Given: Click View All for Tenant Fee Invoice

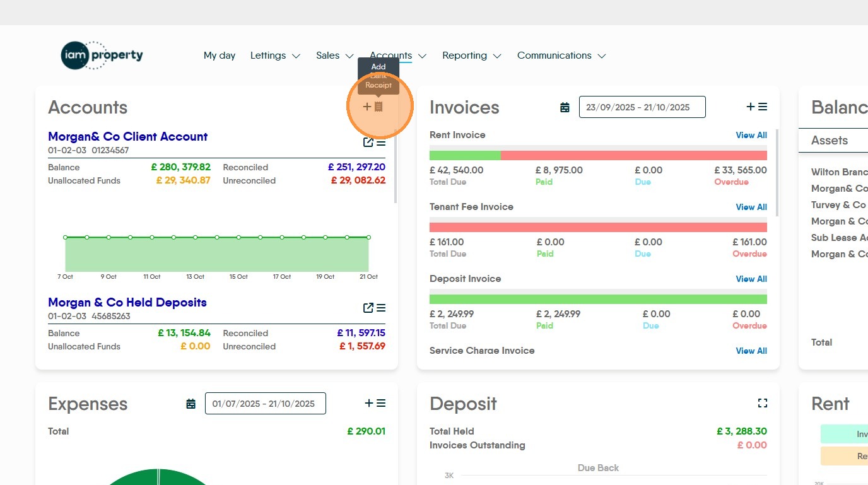Looking at the screenshot, I should tap(751, 207).
